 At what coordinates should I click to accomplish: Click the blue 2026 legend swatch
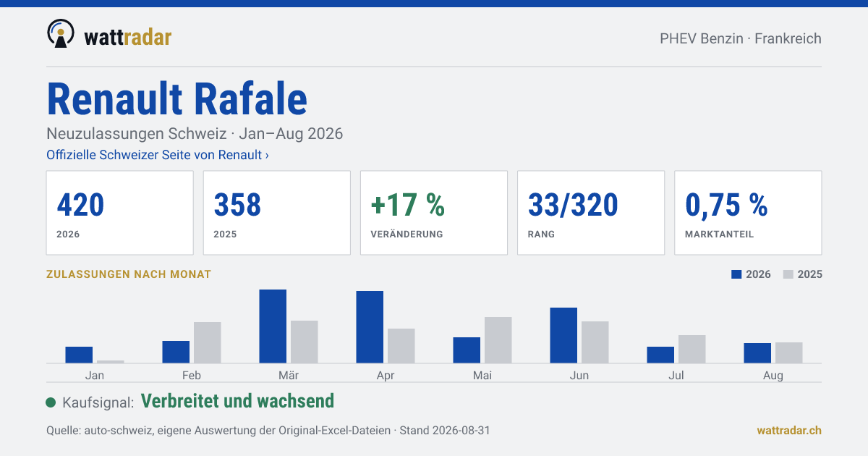point(737,274)
